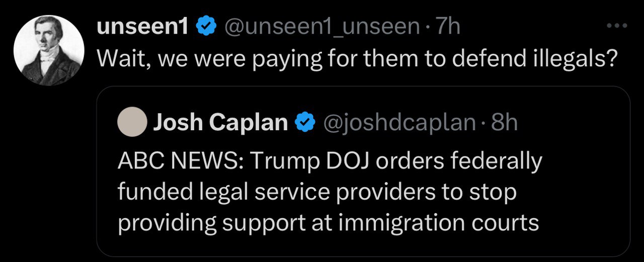Open Josh Caplan's round avatar
The height and width of the screenshot is (262, 644).
pyautogui.click(x=132, y=122)
